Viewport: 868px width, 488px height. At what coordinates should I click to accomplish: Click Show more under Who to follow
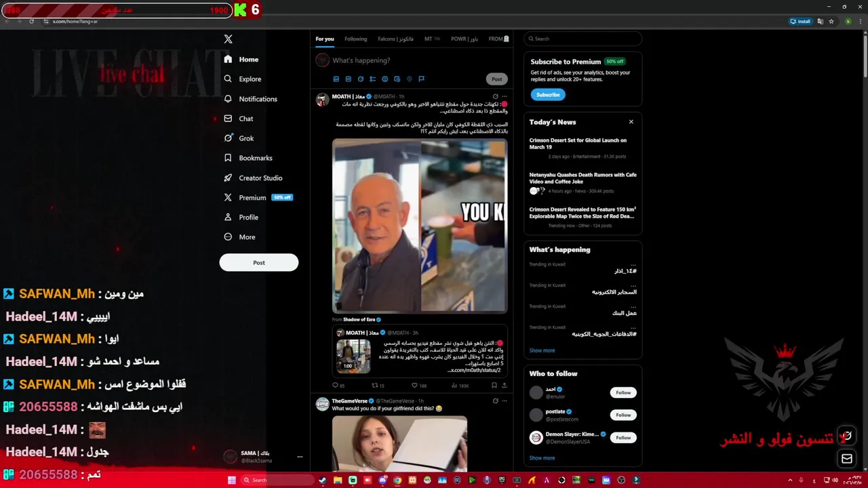coord(542,458)
